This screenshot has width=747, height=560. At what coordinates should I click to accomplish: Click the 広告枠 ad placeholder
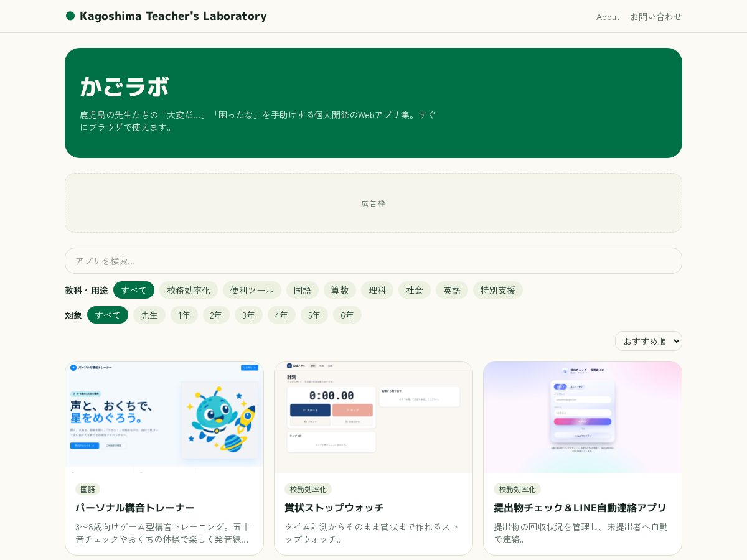coord(374,203)
